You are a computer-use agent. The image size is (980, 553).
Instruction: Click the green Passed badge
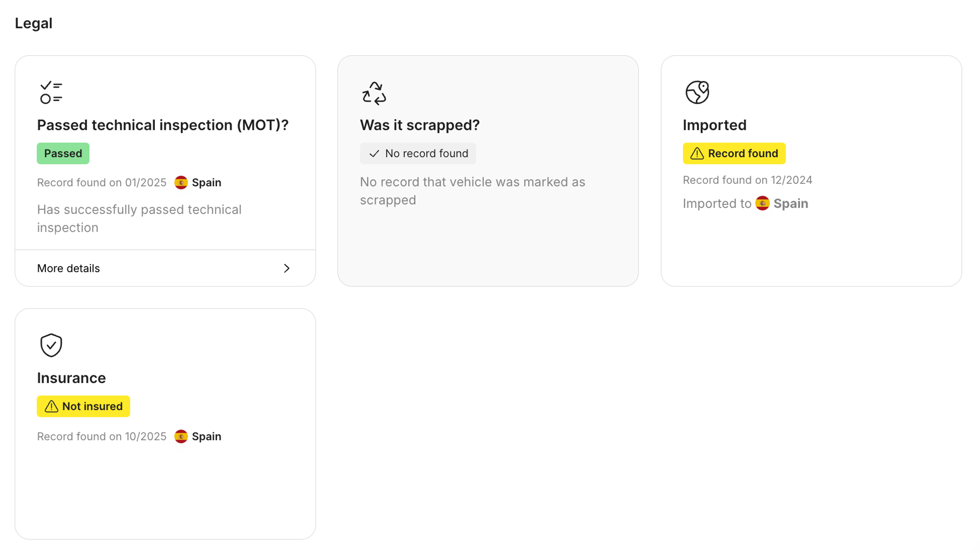[x=63, y=153]
